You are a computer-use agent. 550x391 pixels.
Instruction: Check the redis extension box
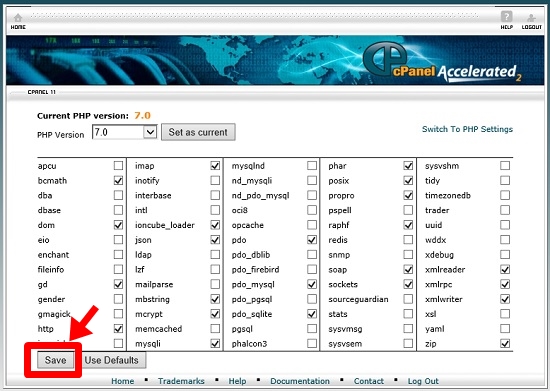point(408,240)
